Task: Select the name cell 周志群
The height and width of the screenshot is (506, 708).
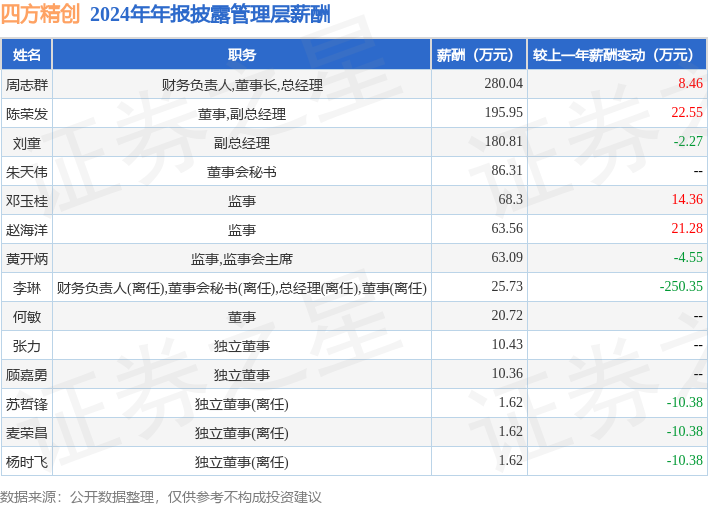Action: (27, 84)
